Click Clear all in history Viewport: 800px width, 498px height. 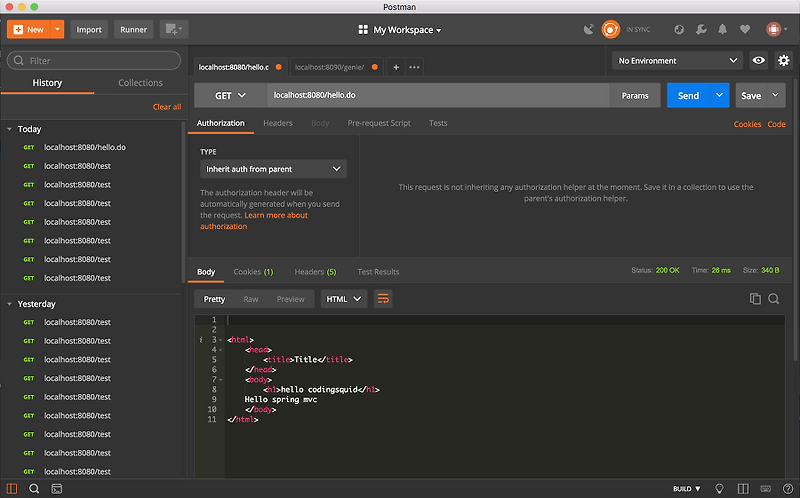pos(167,107)
